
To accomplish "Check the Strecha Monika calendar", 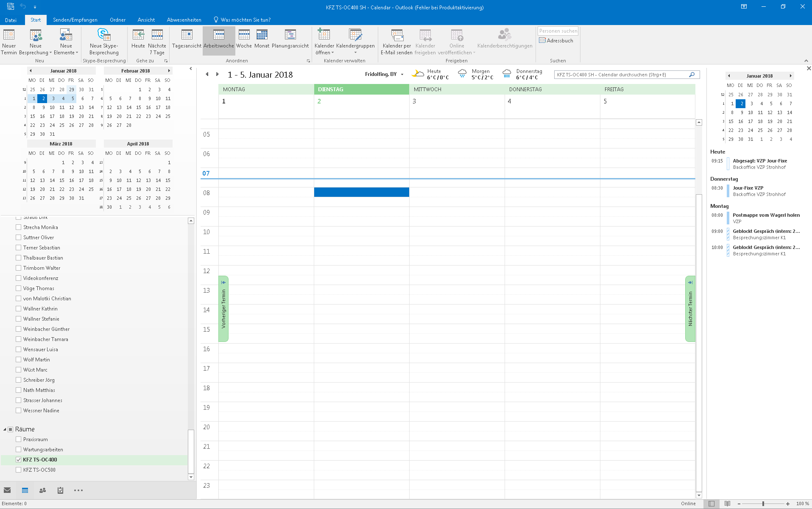I will point(19,227).
